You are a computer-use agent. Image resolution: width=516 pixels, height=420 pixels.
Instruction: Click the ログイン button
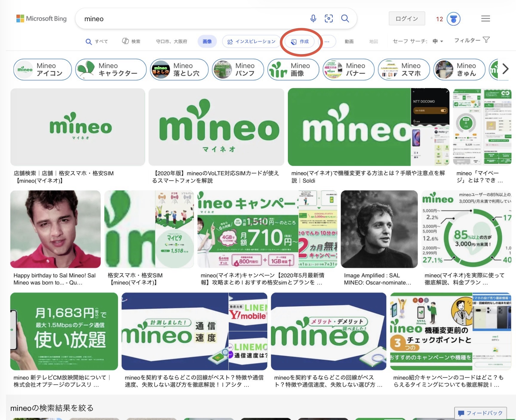click(x=406, y=19)
